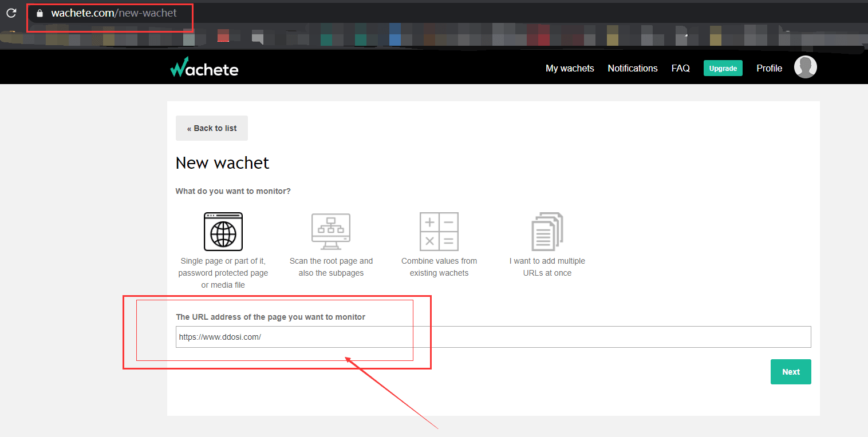The image size is (868, 437).
Task: Pick the combine values calculator icon
Action: click(x=439, y=232)
